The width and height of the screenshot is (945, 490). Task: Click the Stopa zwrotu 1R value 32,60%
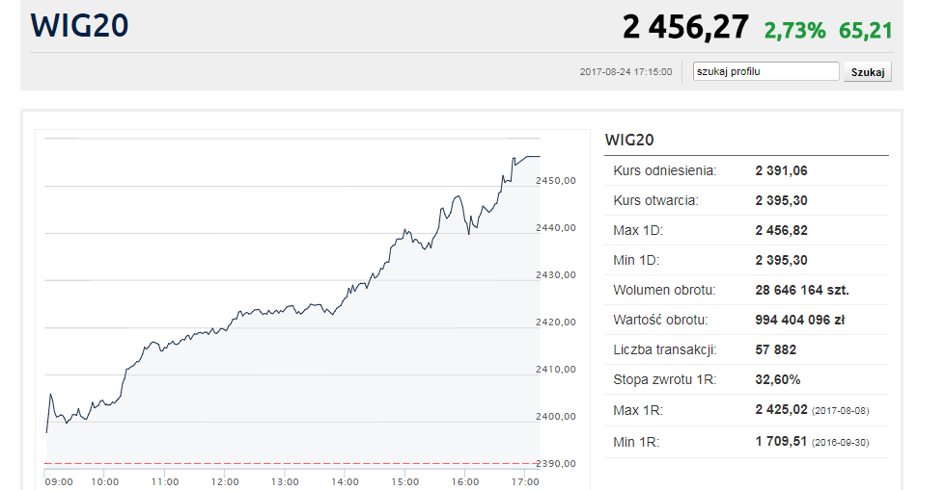tap(778, 381)
